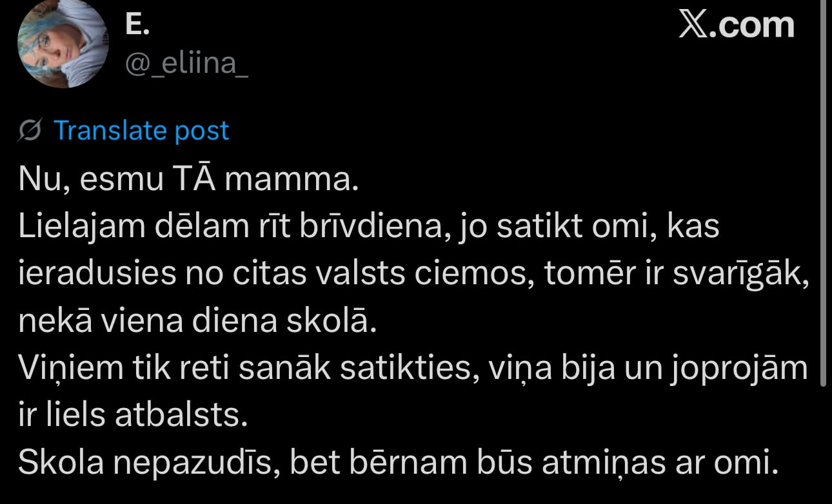Image resolution: width=832 pixels, height=504 pixels.
Task: Click the profile avatar photo
Action: (x=63, y=44)
